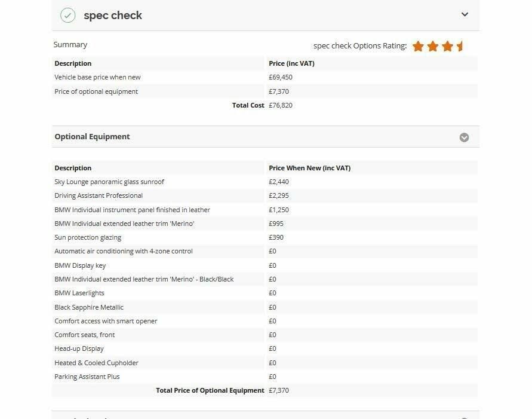Image resolution: width=532 pixels, height=419 pixels.
Task: Click the Head-up Display entry
Action: [x=79, y=348]
